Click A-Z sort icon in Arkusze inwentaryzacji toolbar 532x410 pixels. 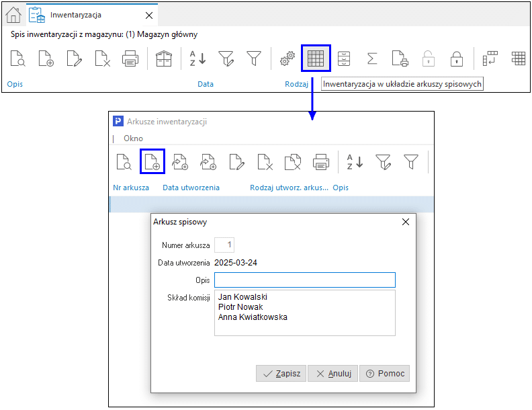pyautogui.click(x=355, y=161)
